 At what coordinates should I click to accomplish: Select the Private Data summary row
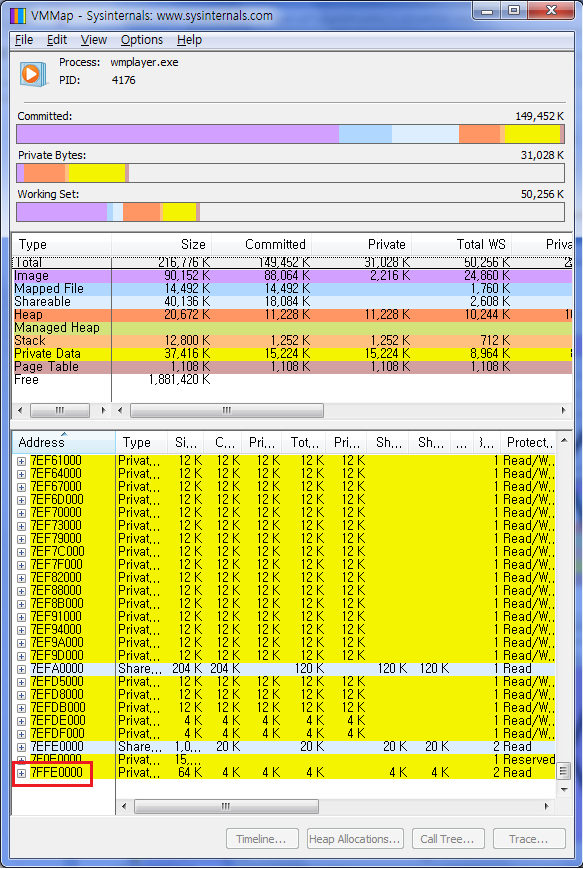(x=292, y=354)
